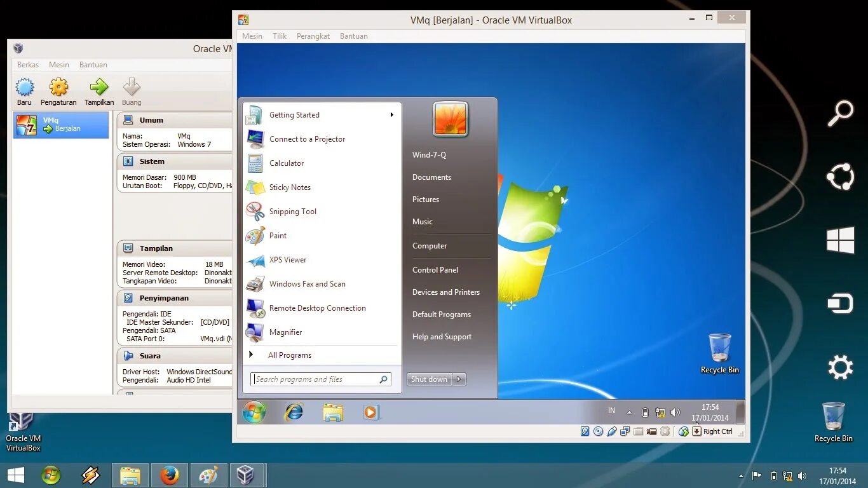Click the hard disk activity status icon
This screenshot has width=868, height=488.
point(585,431)
